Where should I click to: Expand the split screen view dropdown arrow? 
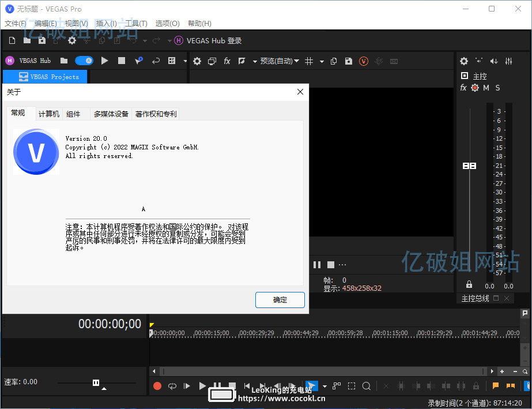point(255,62)
